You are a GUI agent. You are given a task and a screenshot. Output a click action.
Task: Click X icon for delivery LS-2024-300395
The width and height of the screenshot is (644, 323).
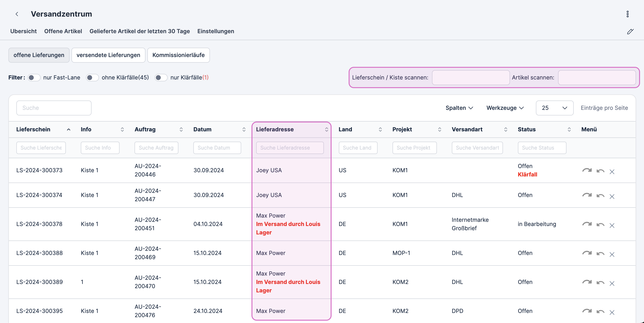click(612, 312)
